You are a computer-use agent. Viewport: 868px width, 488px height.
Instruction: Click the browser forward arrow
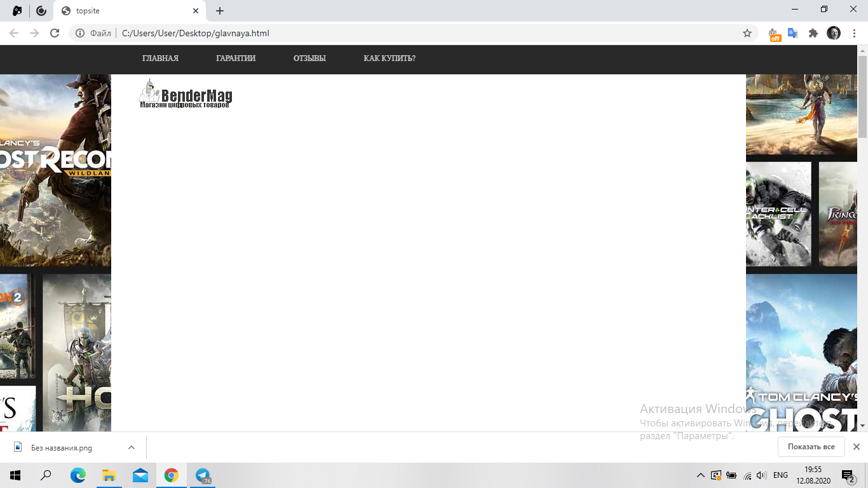point(34,33)
